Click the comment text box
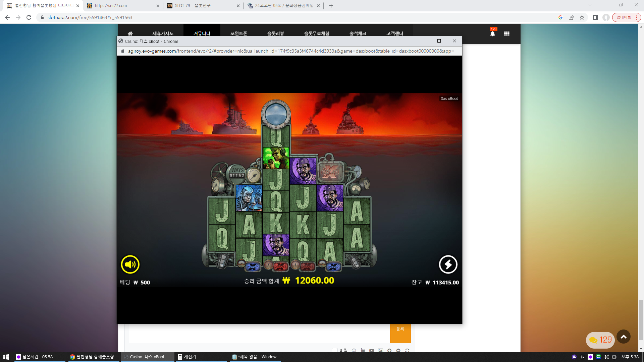This screenshot has width=644, height=362. [x=259, y=333]
